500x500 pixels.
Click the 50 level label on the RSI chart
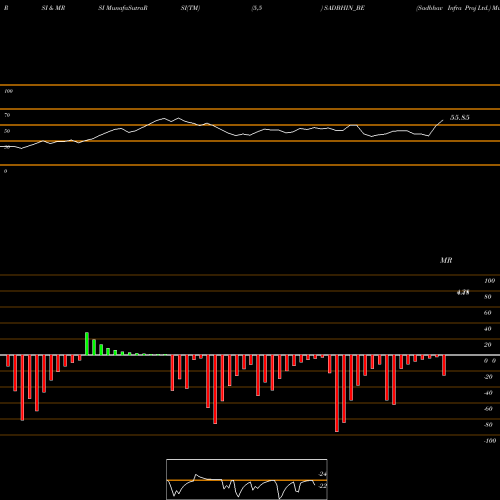click(7, 131)
